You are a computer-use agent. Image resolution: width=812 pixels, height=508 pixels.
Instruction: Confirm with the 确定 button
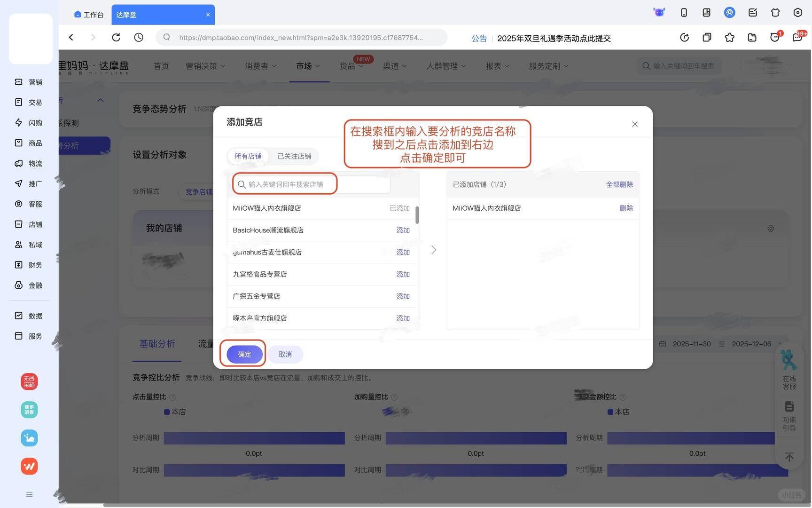click(244, 354)
